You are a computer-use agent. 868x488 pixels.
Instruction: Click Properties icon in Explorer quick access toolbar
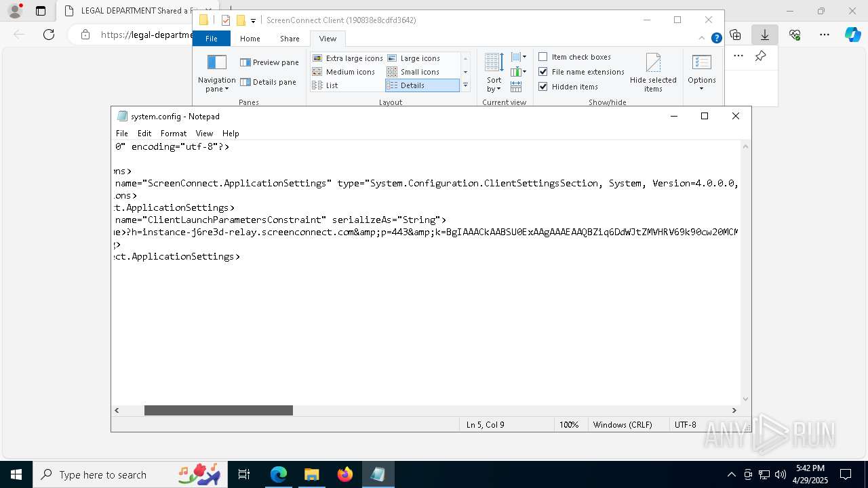click(x=226, y=20)
